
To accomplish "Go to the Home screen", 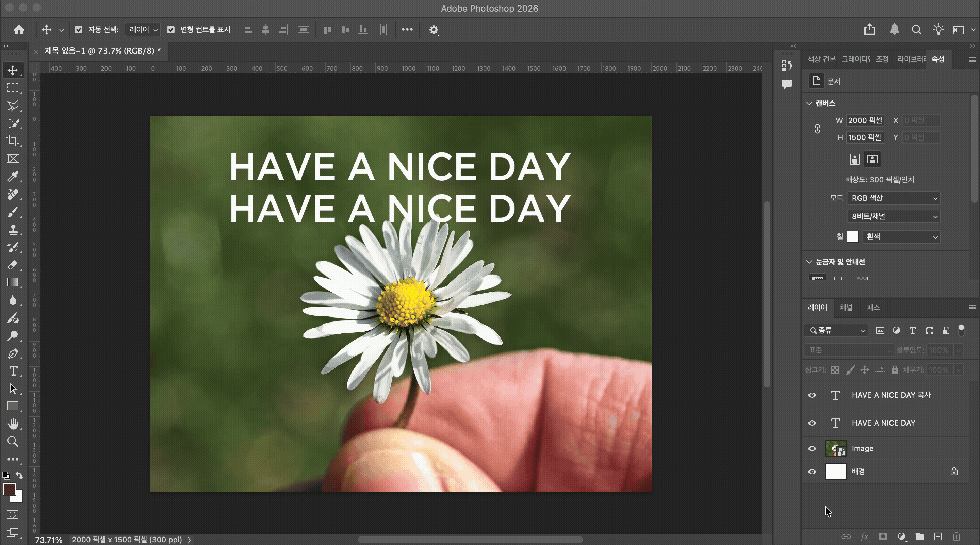I will 19,30.
